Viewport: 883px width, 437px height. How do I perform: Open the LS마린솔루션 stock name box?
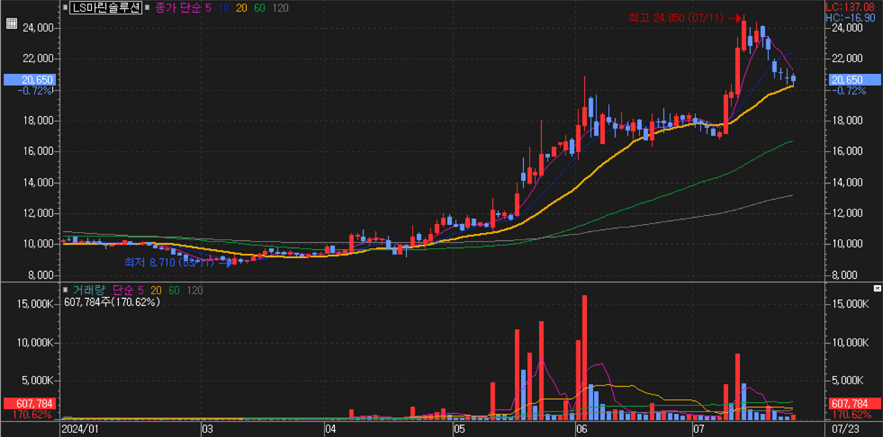107,7
